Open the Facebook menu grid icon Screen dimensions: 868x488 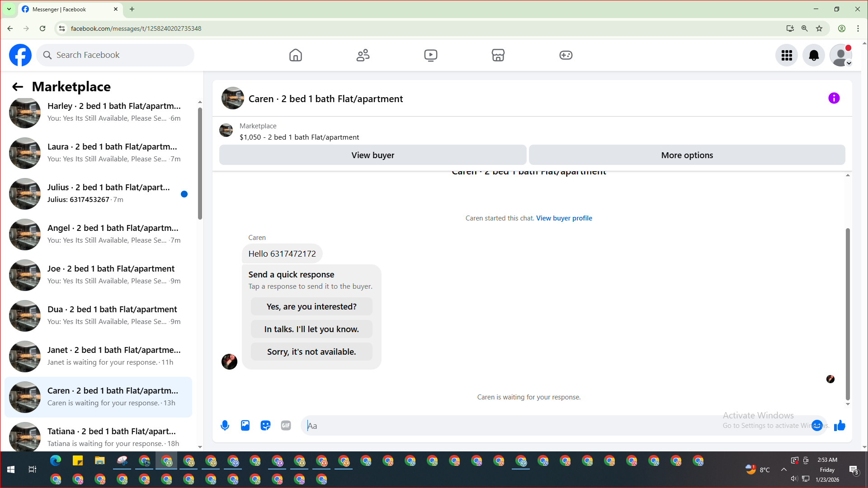coord(787,55)
